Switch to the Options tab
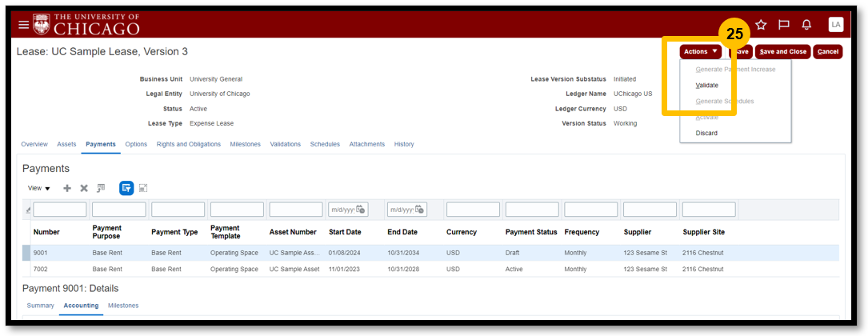This screenshot has width=868, height=336. click(136, 144)
